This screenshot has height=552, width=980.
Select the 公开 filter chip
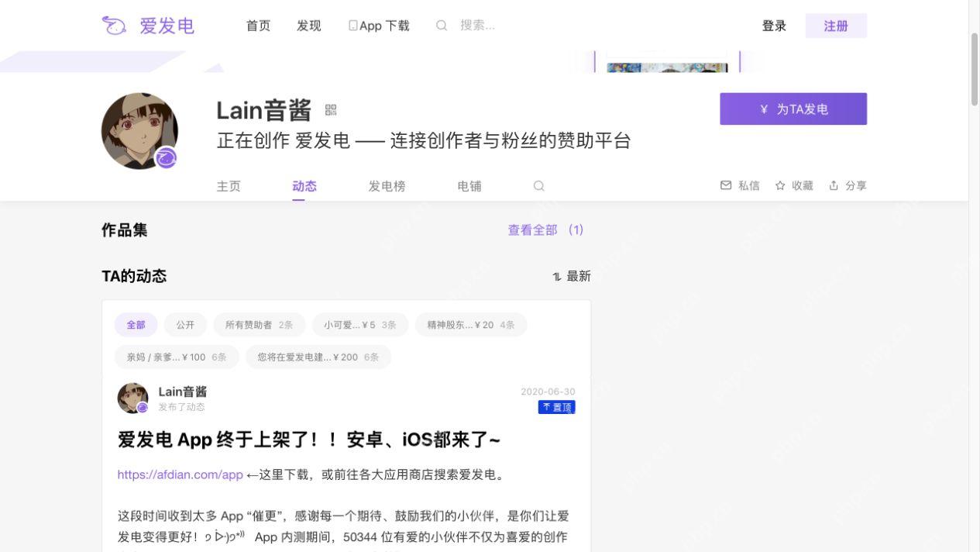coord(185,325)
